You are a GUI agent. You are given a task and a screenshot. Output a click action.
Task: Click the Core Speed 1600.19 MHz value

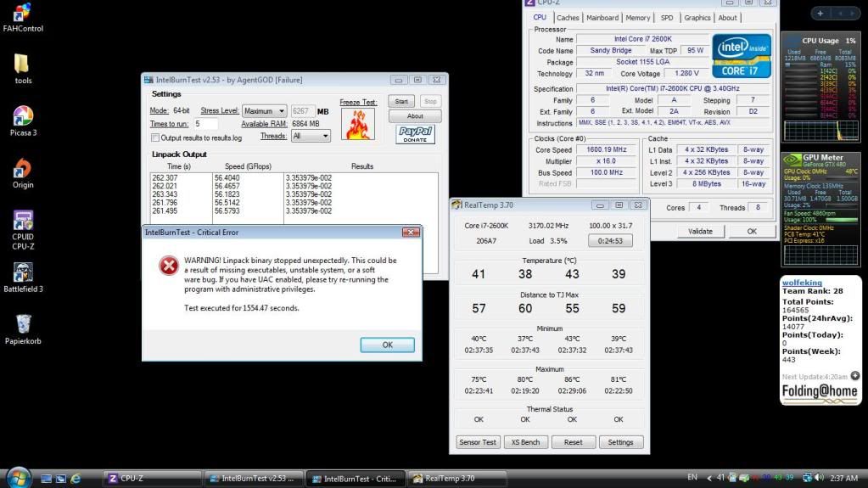click(x=606, y=149)
